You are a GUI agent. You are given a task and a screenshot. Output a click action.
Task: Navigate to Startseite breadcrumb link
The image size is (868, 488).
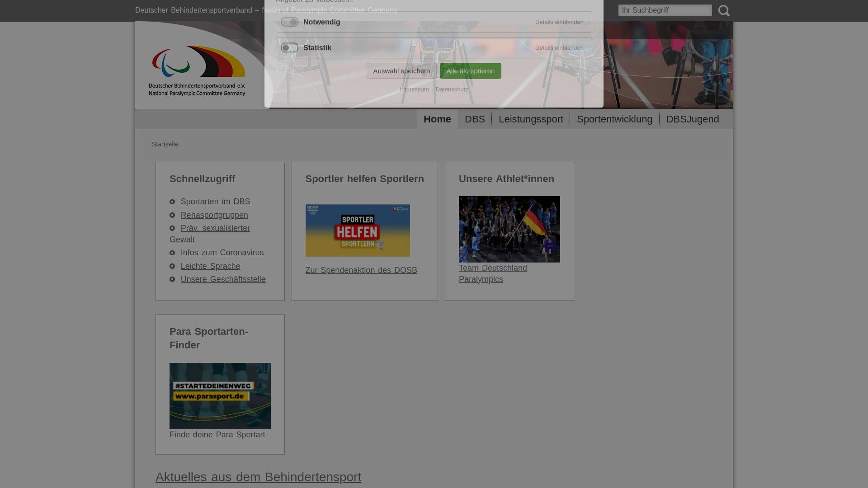click(x=165, y=144)
